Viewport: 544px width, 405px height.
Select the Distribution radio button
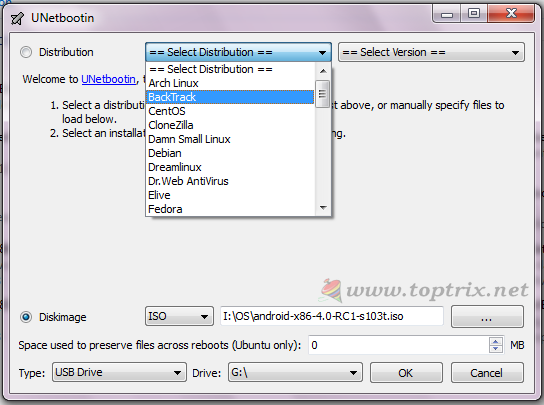(x=26, y=52)
